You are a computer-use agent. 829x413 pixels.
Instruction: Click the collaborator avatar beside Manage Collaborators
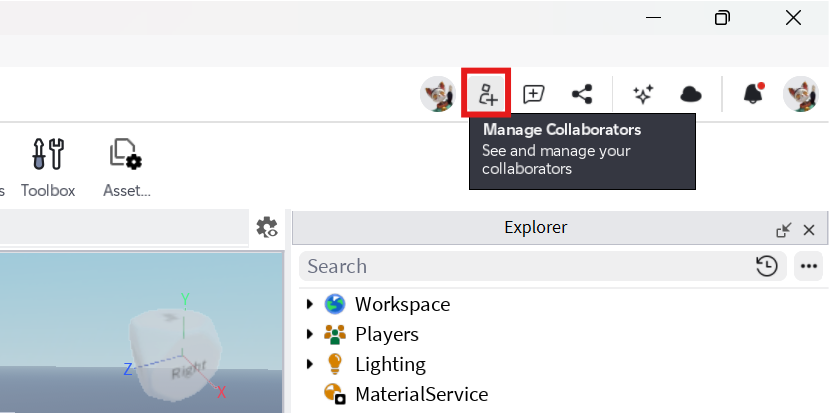[437, 94]
